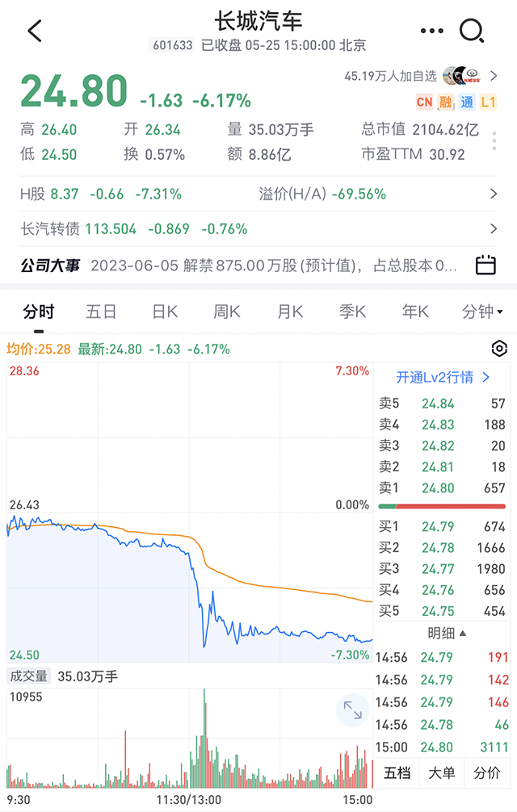Image resolution: width=517 pixels, height=812 pixels.
Task: Select the 日K tab
Action: (166, 312)
